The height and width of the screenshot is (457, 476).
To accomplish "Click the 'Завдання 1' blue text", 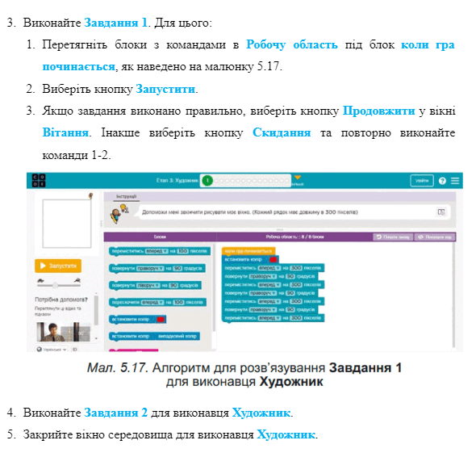I will coord(115,23).
